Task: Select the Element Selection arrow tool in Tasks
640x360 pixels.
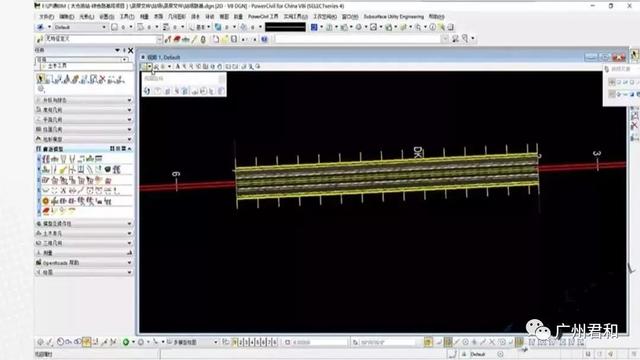Action: (x=40, y=78)
